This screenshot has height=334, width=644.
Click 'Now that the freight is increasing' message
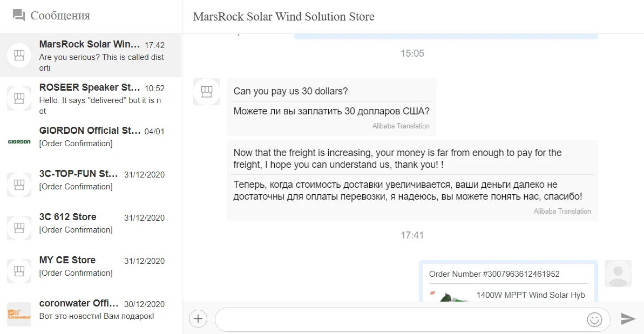pos(397,159)
